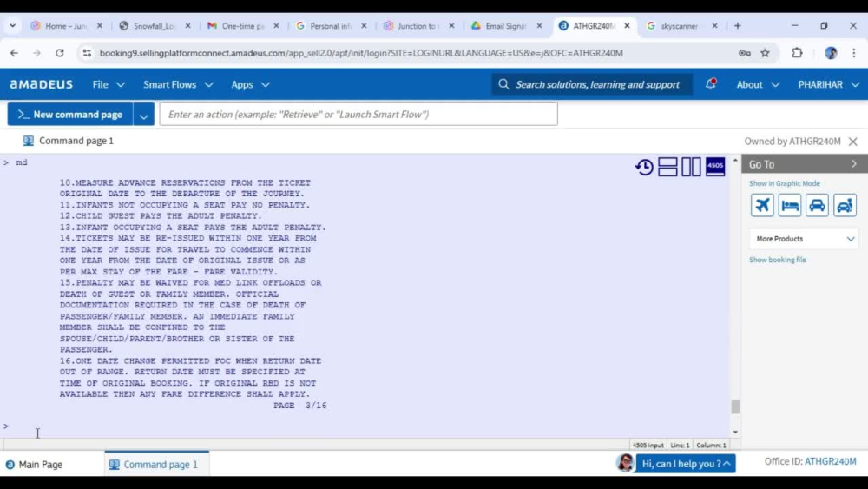The image size is (868, 489).
Task: Click the Office ID ATHGR240M link
Action: pyautogui.click(x=830, y=461)
